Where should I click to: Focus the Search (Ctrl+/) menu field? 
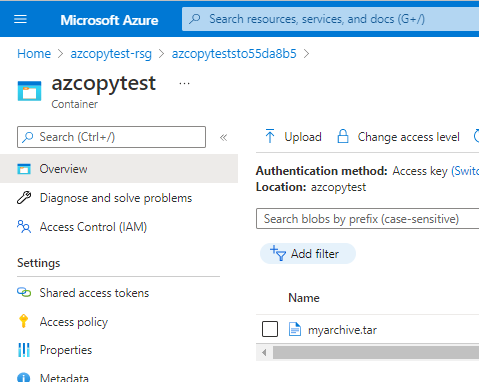tap(111, 137)
